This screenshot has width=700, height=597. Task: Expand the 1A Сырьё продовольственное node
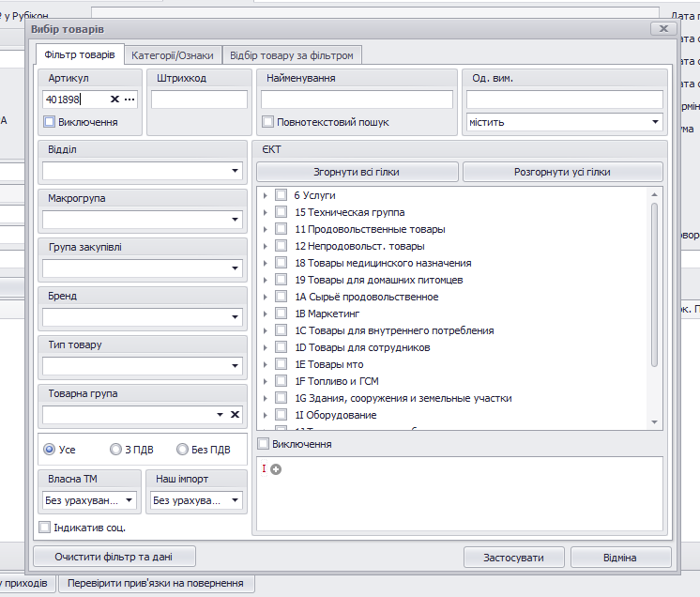click(x=266, y=297)
